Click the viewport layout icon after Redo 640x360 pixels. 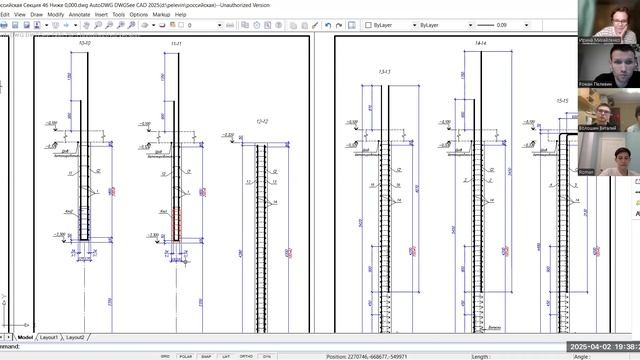351,25
